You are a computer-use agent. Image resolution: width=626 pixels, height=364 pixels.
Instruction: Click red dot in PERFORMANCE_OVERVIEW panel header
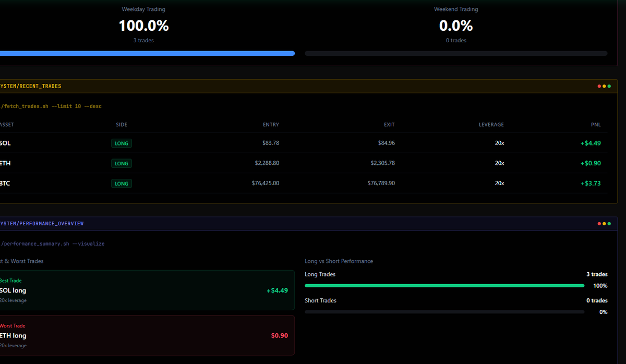click(599, 224)
